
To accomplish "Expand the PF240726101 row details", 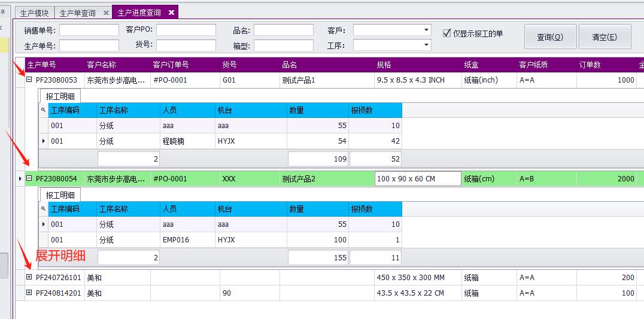I will coord(29,277).
